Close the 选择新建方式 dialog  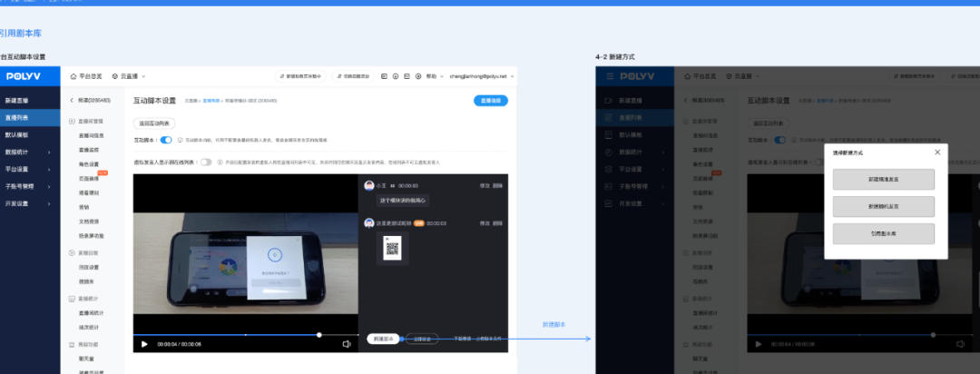(x=937, y=153)
